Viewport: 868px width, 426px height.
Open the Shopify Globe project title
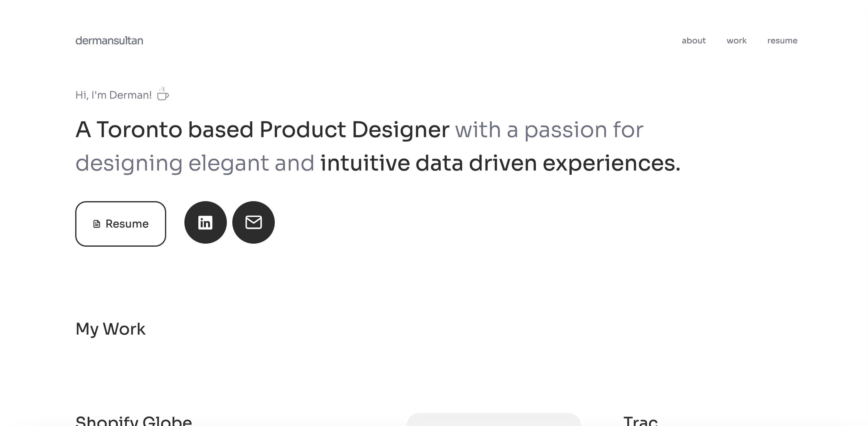[133, 421]
